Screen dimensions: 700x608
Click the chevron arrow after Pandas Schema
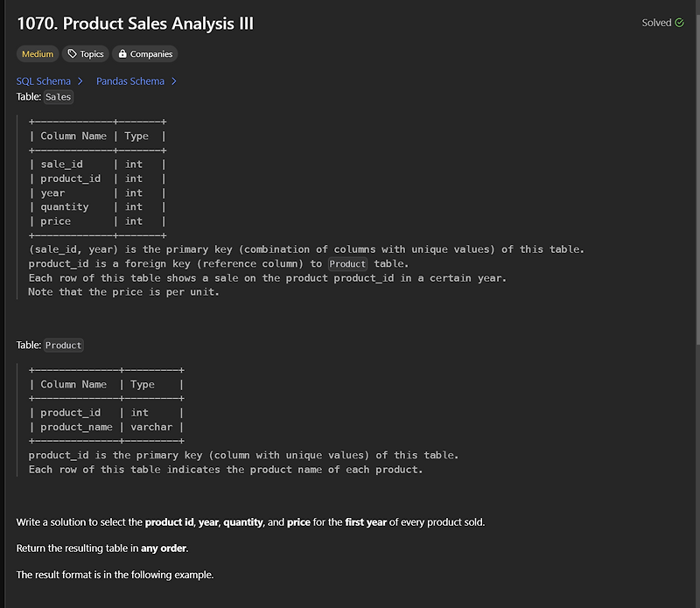coord(173,80)
